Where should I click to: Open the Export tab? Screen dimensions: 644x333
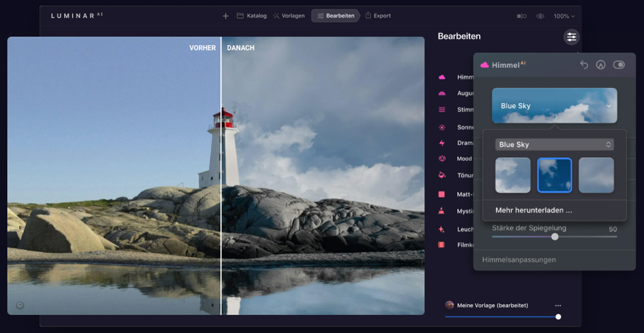click(378, 16)
